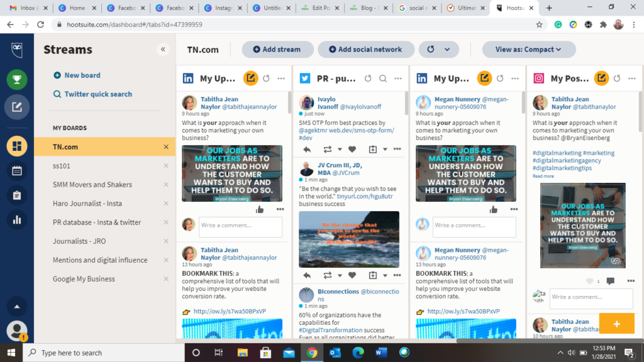Open the Streams grid icon in the sidebar
This screenshot has width=644, height=362.
pyautogui.click(x=17, y=146)
